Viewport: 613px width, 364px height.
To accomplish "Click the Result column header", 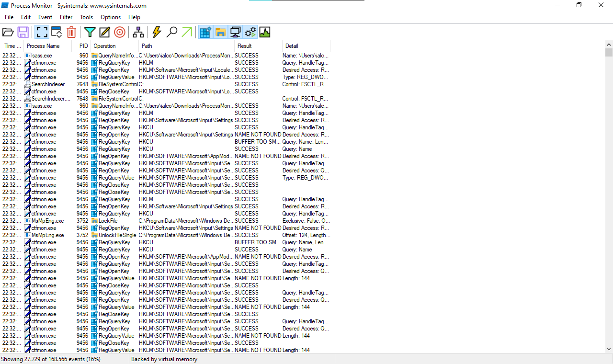I will [259, 46].
